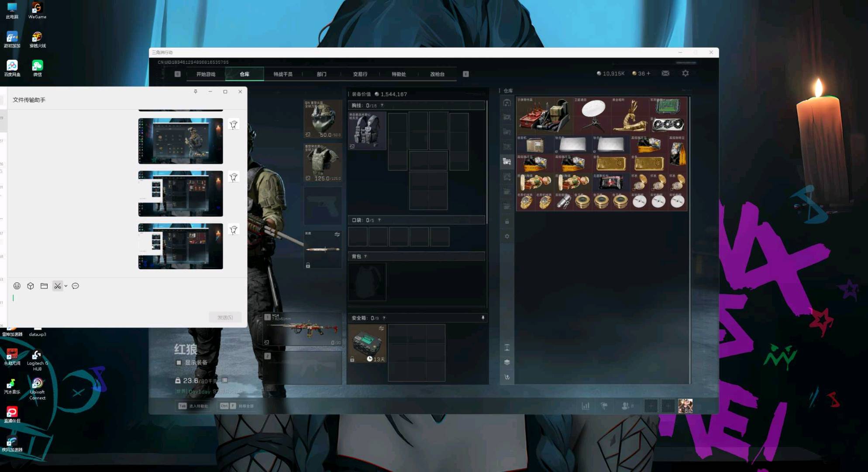This screenshot has height=472, width=868.
Task: Click the chest rig item in 胸挂 section
Action: point(367,131)
